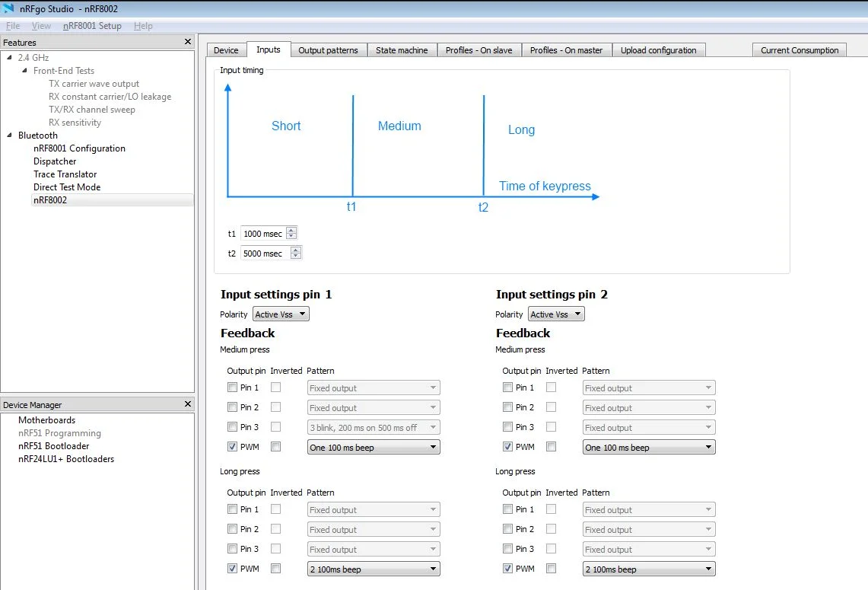The width and height of the screenshot is (868, 590).
Task: Open pin 1 Medium press PWM pattern dropdown
Action: [374, 447]
